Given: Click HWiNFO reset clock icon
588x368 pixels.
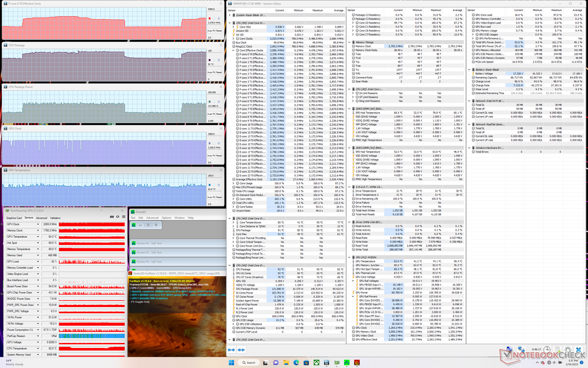Looking at the screenshot, I should [x=547, y=350].
